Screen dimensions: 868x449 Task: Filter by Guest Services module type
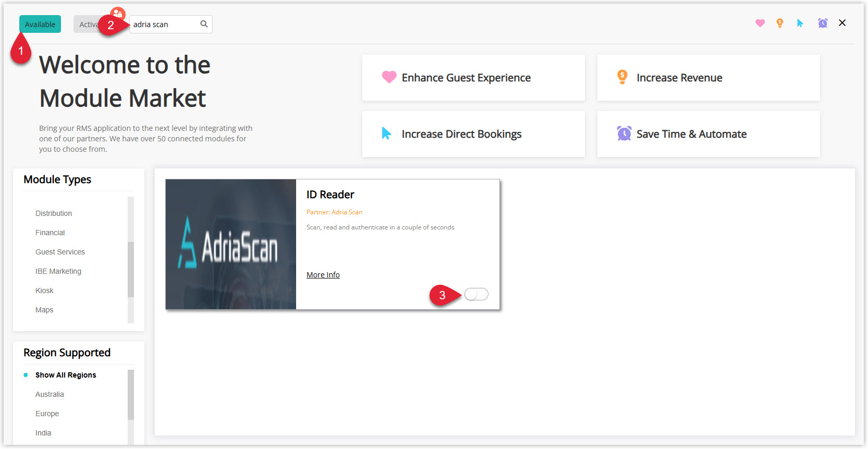coord(60,252)
